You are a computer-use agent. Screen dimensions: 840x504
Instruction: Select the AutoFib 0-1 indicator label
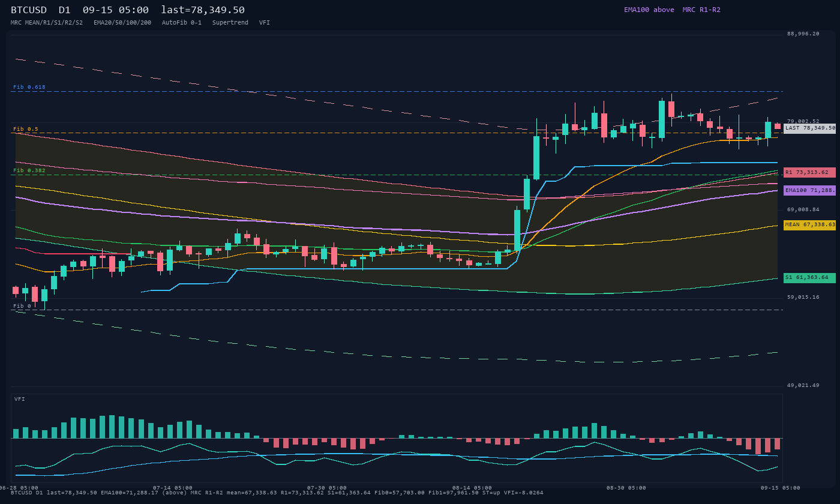tap(182, 23)
